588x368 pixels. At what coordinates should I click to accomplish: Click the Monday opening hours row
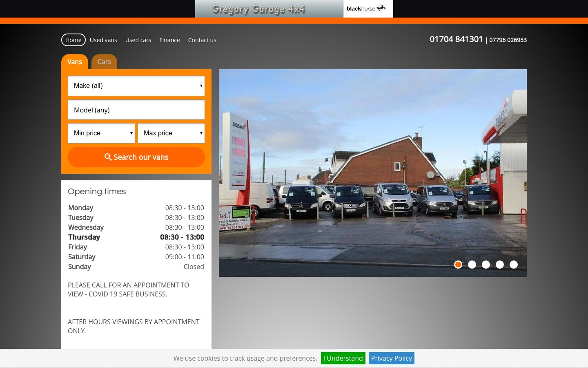[x=136, y=208]
